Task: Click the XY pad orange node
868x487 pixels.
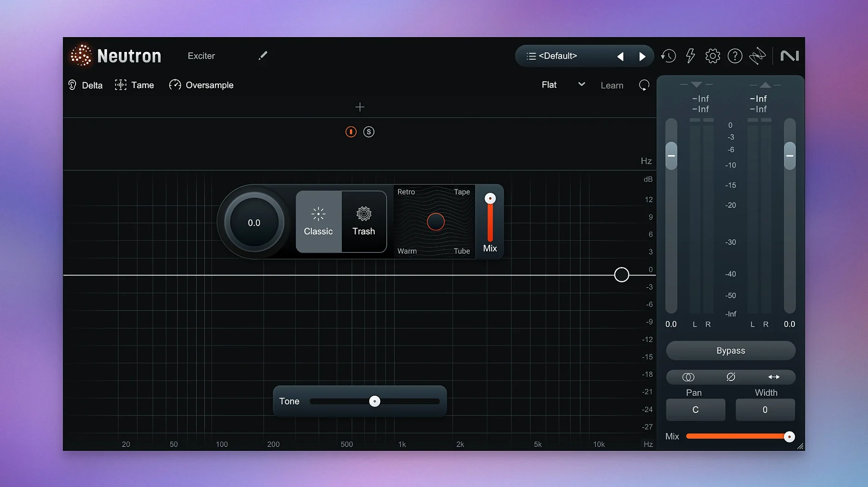Action: tap(435, 222)
